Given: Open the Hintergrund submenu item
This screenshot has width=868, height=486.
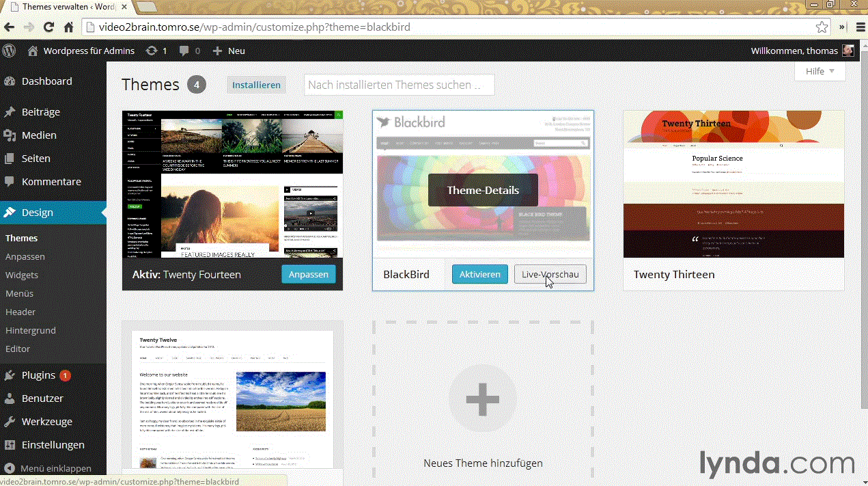Looking at the screenshot, I should click(31, 330).
